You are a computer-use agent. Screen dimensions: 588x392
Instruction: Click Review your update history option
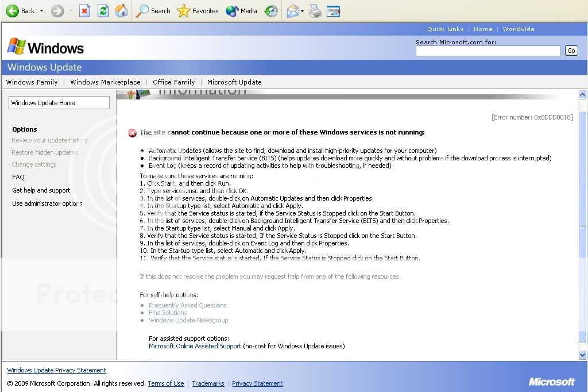click(50, 140)
